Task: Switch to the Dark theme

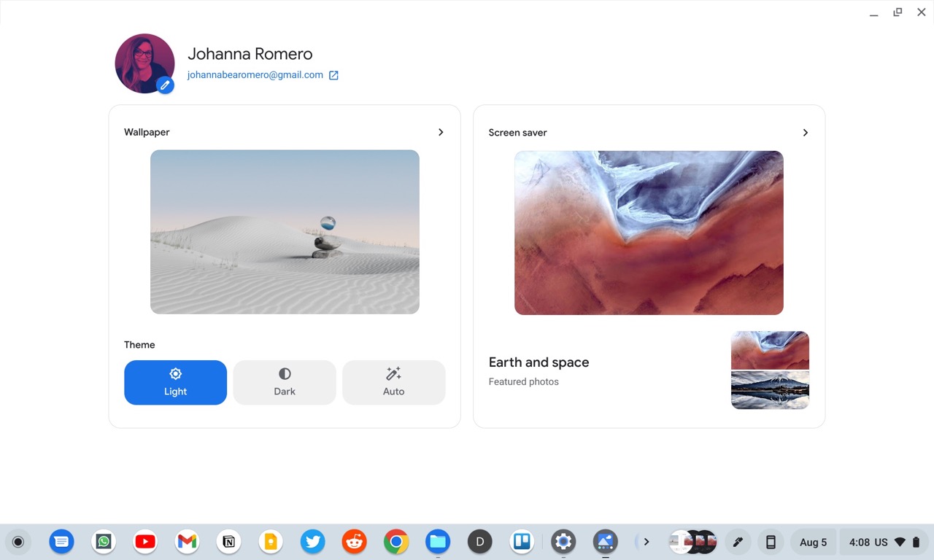Action: click(x=285, y=382)
